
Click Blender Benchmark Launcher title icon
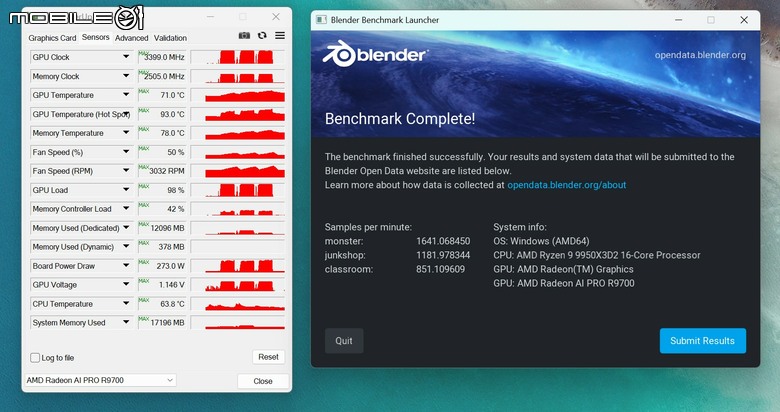click(321, 20)
